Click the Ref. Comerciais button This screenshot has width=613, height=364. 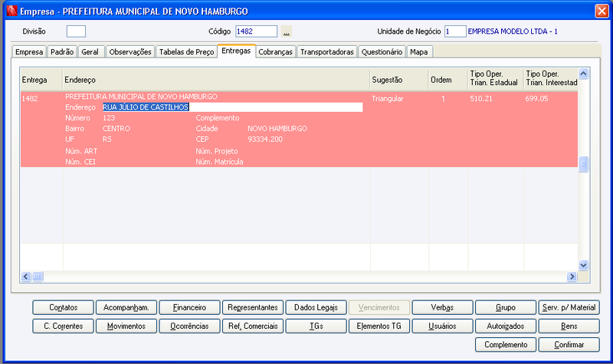click(253, 326)
